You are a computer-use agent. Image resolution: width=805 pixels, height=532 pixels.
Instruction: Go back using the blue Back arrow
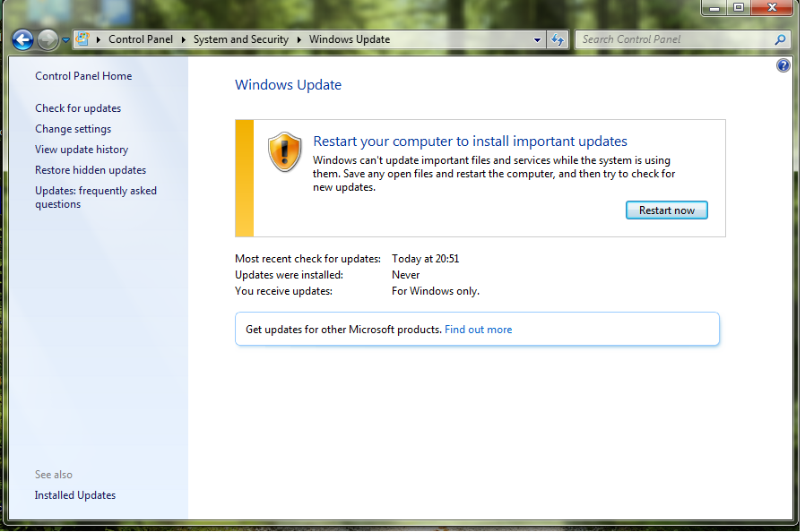tap(22, 39)
